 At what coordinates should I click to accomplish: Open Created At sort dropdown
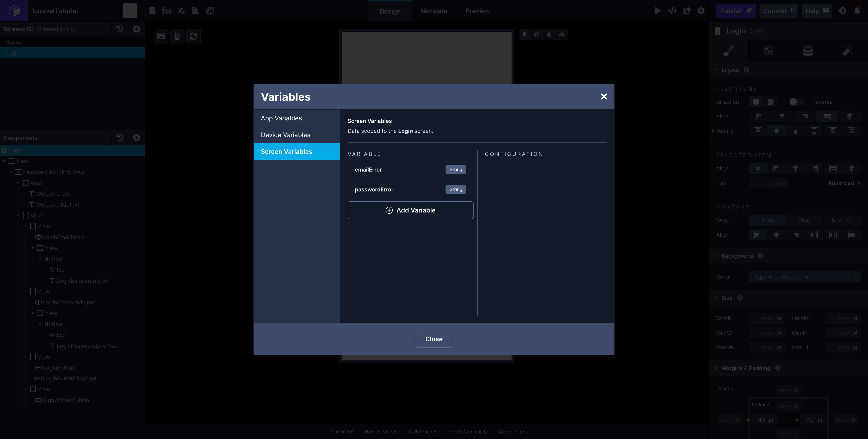57,29
